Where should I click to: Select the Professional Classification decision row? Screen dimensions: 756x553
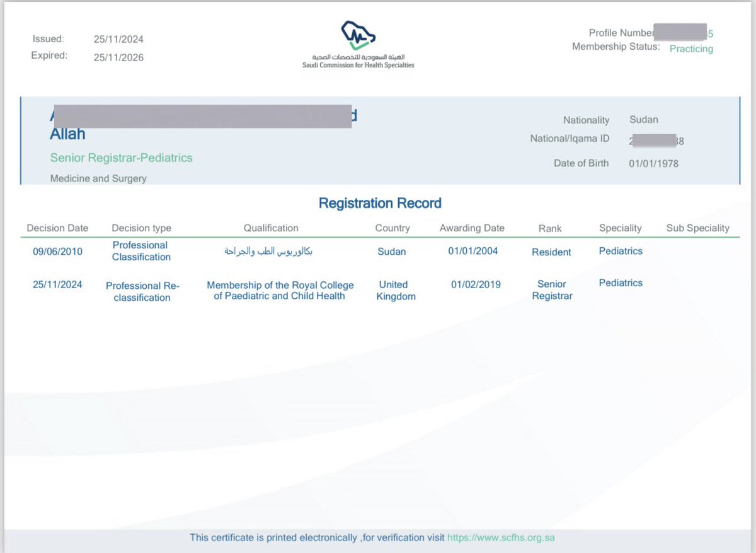click(x=140, y=250)
